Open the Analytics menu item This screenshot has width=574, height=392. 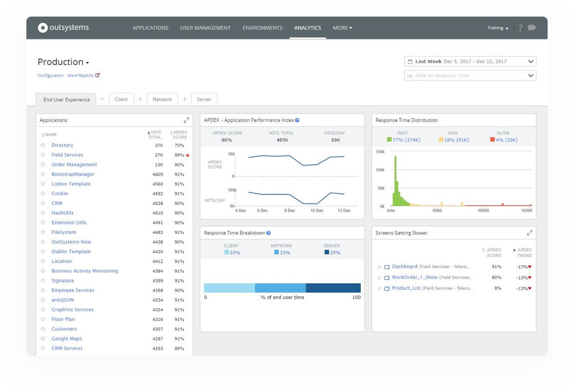pyautogui.click(x=308, y=28)
